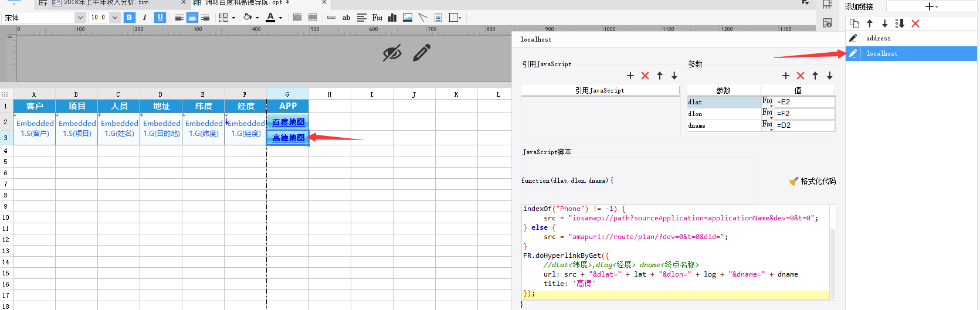Click the pencil edit icon in parameter pane
Image resolution: width=980 pixels, height=310 pixels.
click(421, 53)
